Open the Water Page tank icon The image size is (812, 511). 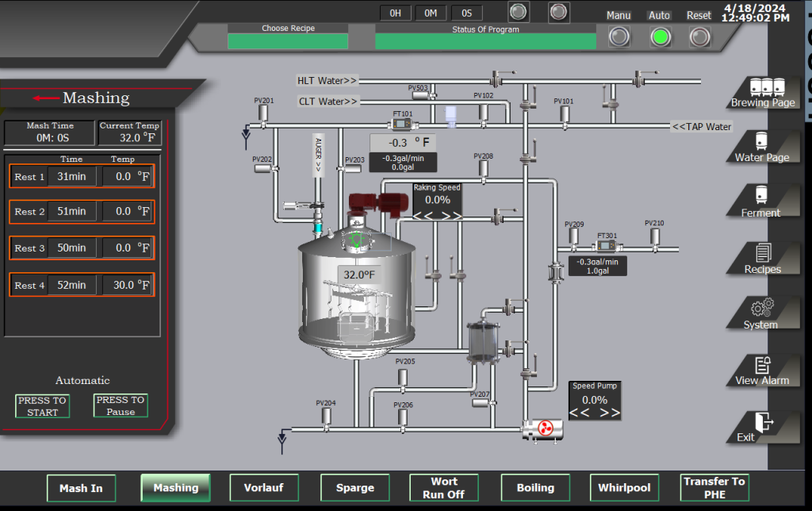(x=761, y=141)
